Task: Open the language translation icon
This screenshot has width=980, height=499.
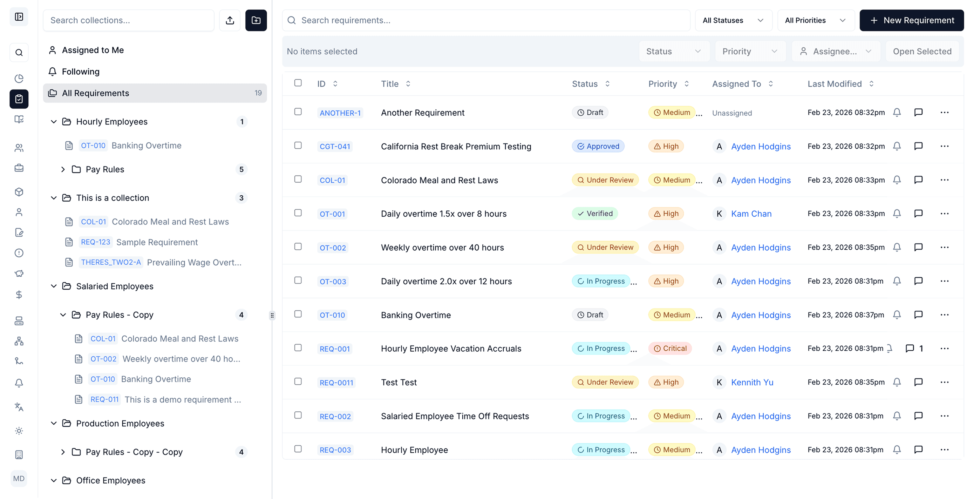Action: tap(19, 407)
